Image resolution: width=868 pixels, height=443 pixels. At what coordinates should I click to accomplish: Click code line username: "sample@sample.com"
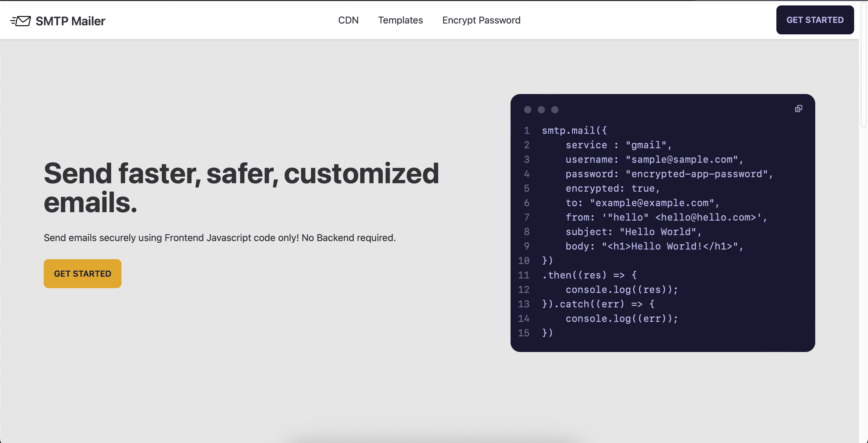[x=654, y=159]
